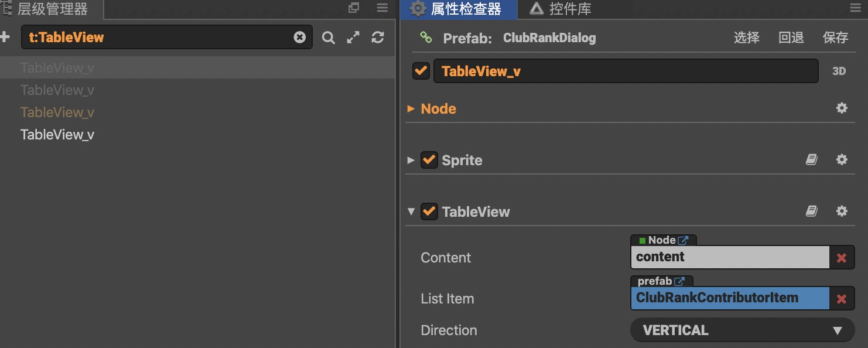Disable the TableView_v node active checkbox
Viewport: 868px width, 348px height.
tap(421, 71)
